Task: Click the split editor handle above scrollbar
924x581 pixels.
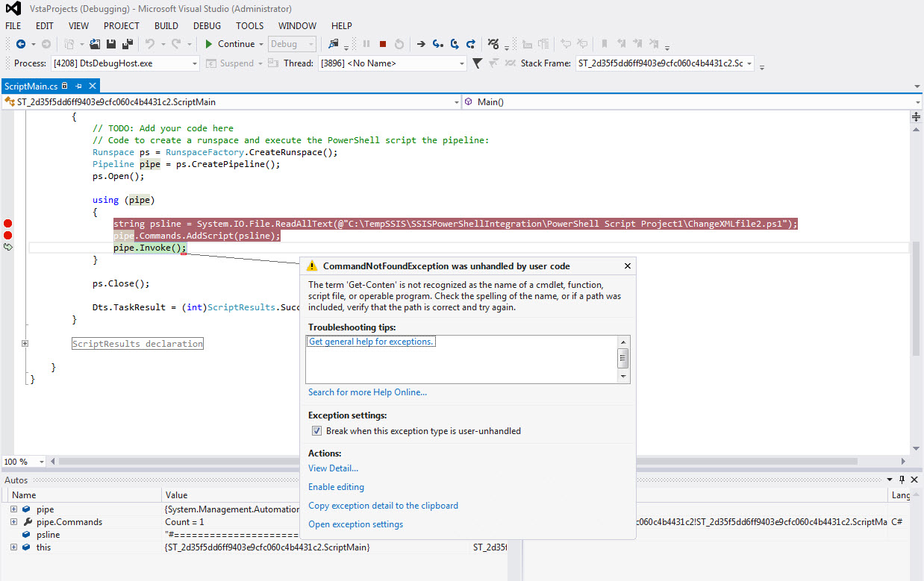Action: click(917, 117)
